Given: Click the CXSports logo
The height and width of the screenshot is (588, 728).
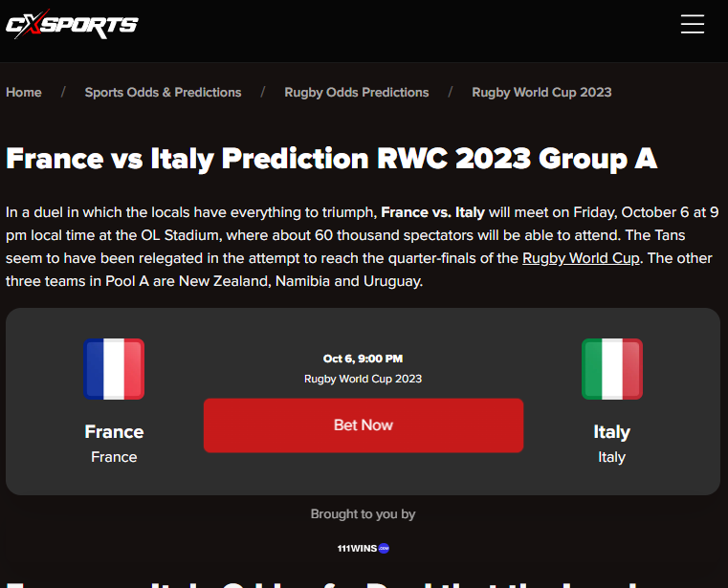Looking at the screenshot, I should pyautogui.click(x=72, y=24).
